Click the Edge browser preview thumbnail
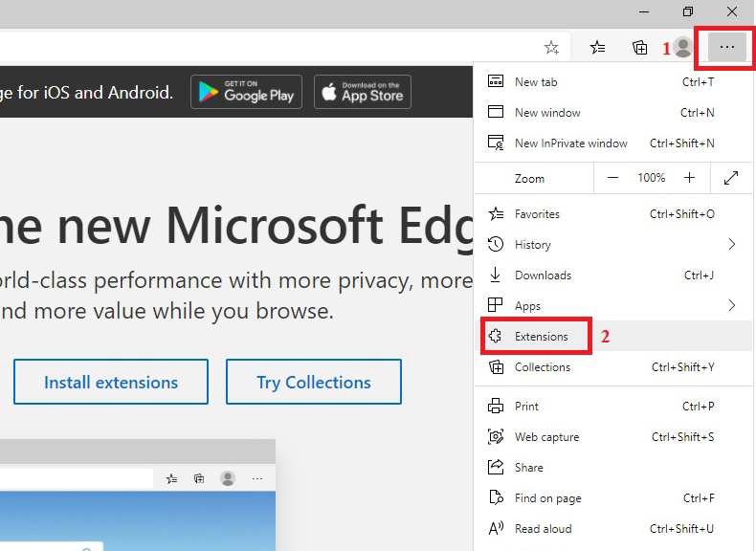Viewport: 756px width, 551px height. [138, 495]
